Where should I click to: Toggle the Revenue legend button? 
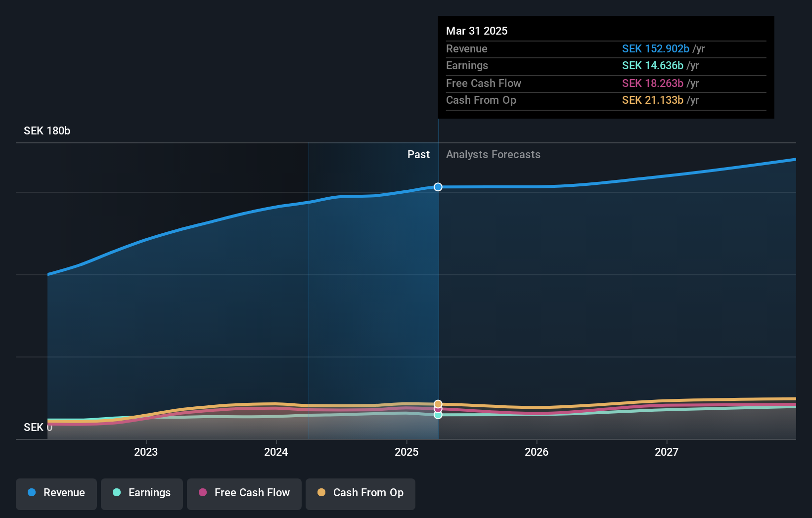56,494
